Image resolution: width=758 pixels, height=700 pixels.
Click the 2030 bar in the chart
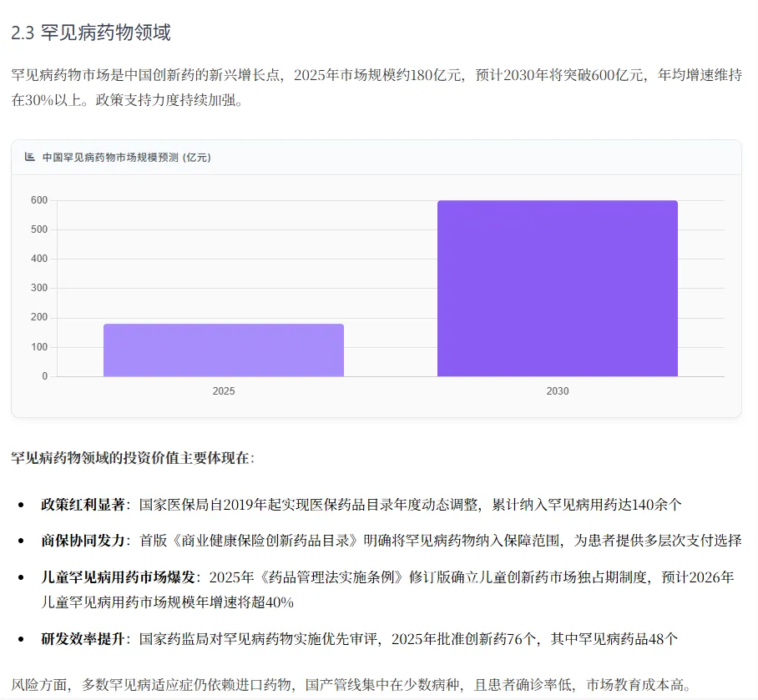558,289
